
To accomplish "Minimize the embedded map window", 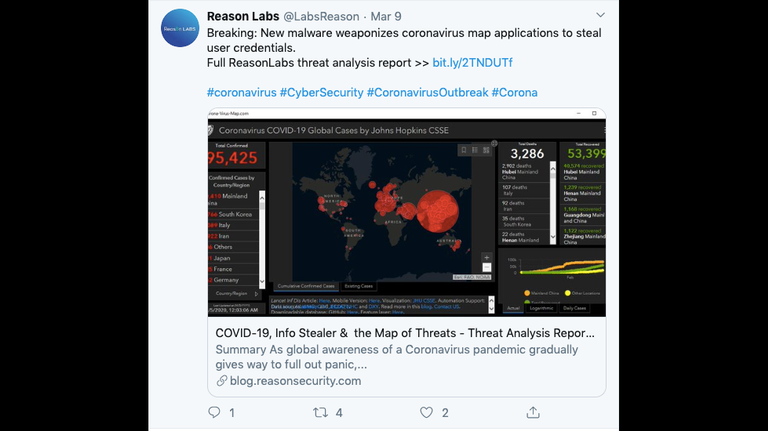I will [x=578, y=113].
